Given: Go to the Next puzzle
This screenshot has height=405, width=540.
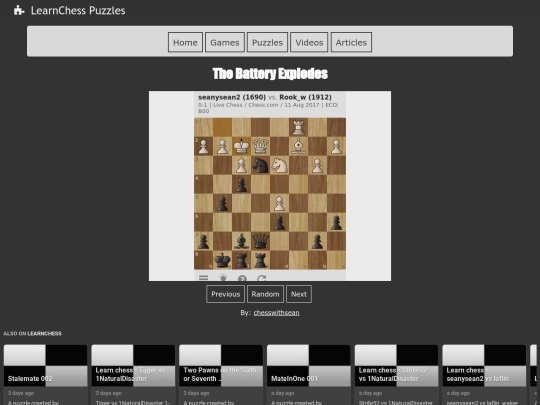Looking at the screenshot, I should pos(299,294).
